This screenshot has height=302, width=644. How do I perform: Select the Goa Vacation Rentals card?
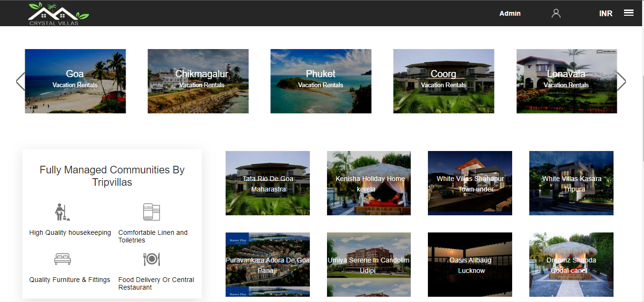click(75, 81)
